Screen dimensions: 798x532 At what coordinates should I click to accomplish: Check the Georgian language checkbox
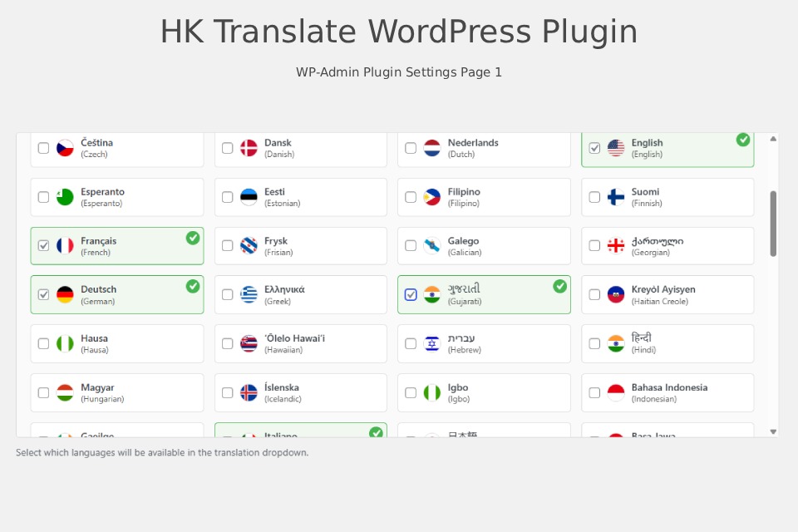594,246
